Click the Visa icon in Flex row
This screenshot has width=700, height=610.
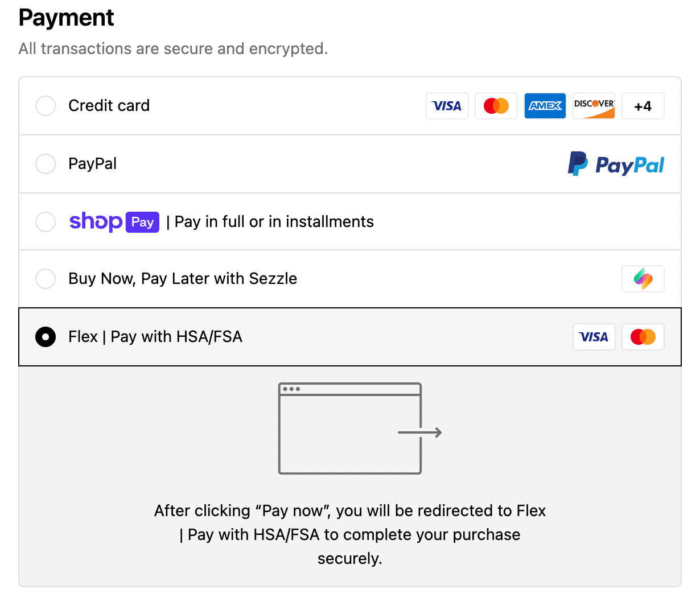tap(594, 337)
